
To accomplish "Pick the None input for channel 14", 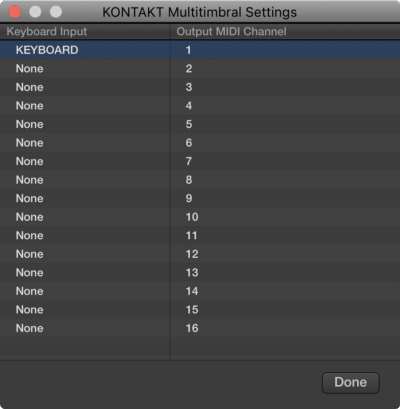I will click(29, 291).
